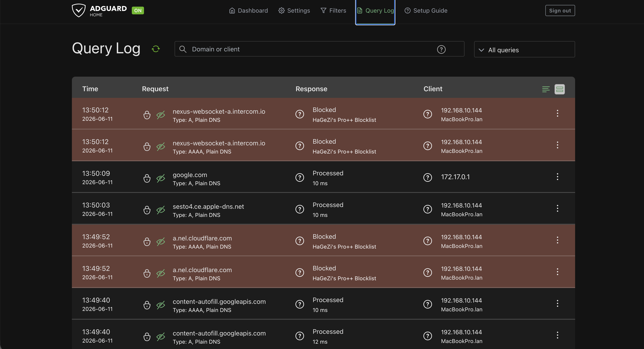Click the lock icon in the sesto4.ce.apple-dns.net row
Image resolution: width=644 pixels, height=349 pixels.
(x=147, y=210)
